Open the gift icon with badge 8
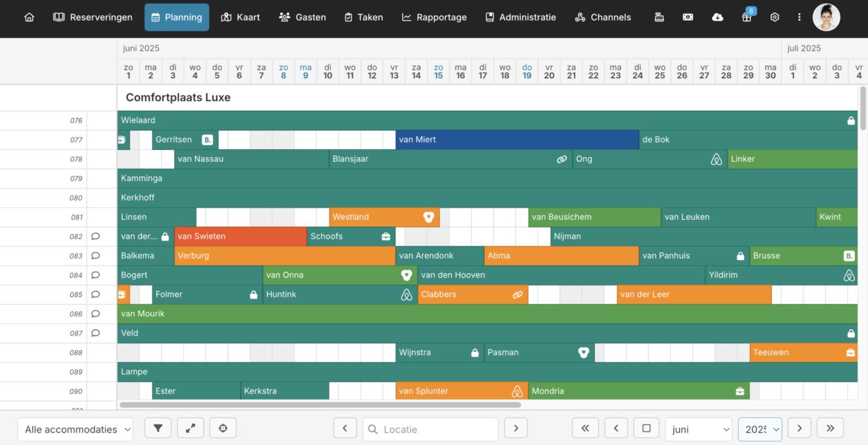 tap(746, 17)
